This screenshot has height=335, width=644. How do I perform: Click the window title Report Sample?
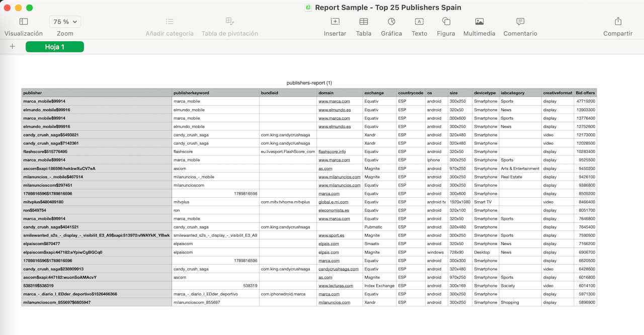tap(388, 8)
